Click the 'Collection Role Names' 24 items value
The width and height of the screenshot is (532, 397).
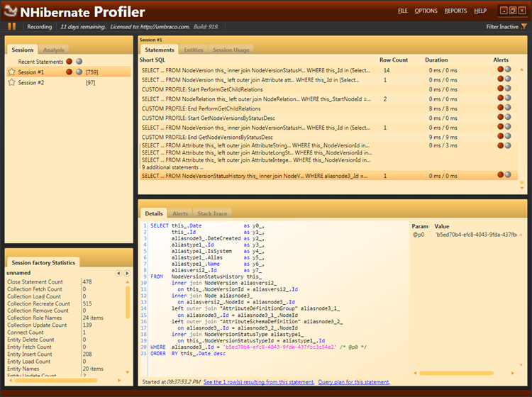93,318
